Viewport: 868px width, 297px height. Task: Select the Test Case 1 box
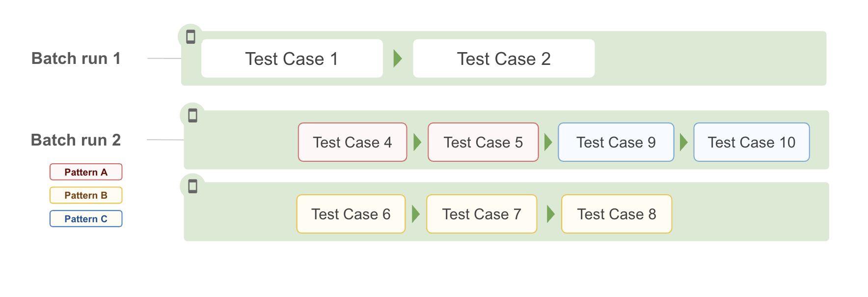[292, 59]
